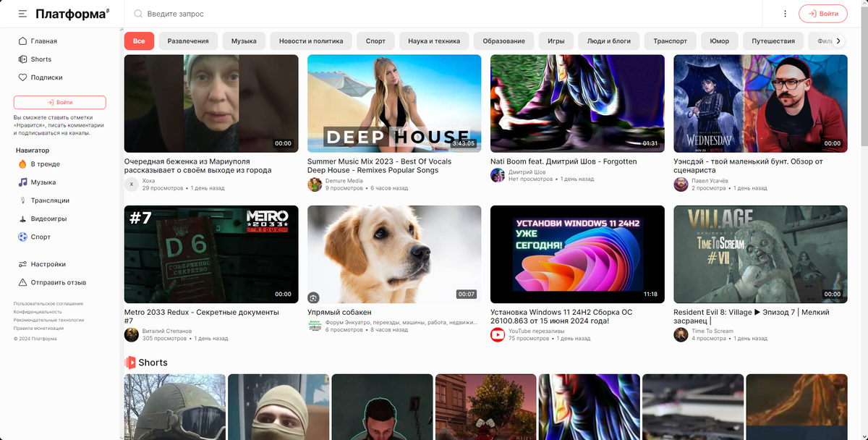Select the Игры category chip
This screenshot has width=868, height=440.
click(x=556, y=41)
